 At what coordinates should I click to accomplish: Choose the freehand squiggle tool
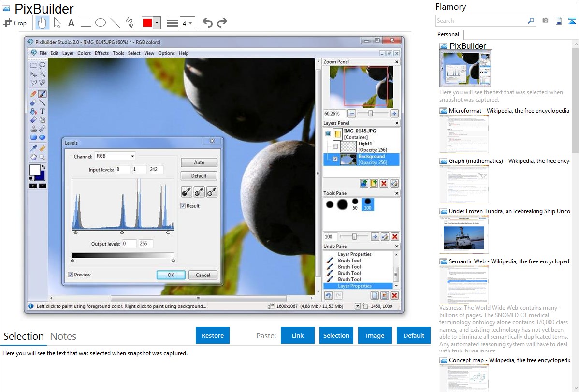pos(130,23)
